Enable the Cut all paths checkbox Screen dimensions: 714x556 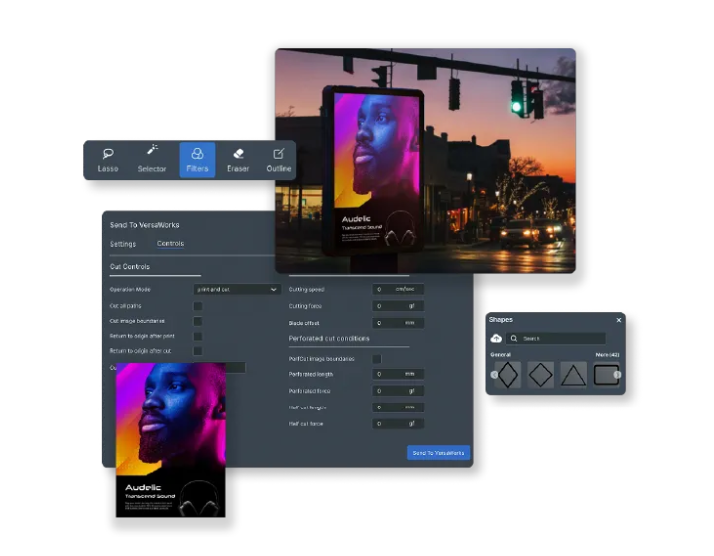click(198, 306)
